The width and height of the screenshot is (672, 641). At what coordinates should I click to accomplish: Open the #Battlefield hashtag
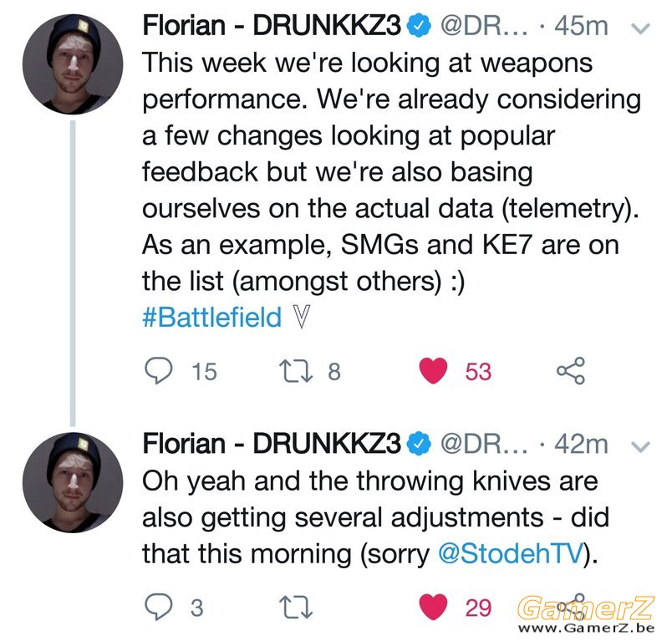click(x=211, y=318)
